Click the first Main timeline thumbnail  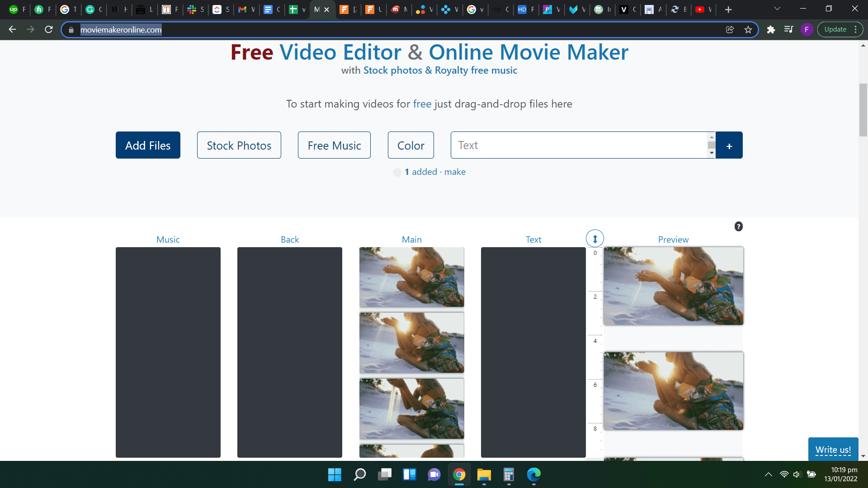click(x=412, y=277)
